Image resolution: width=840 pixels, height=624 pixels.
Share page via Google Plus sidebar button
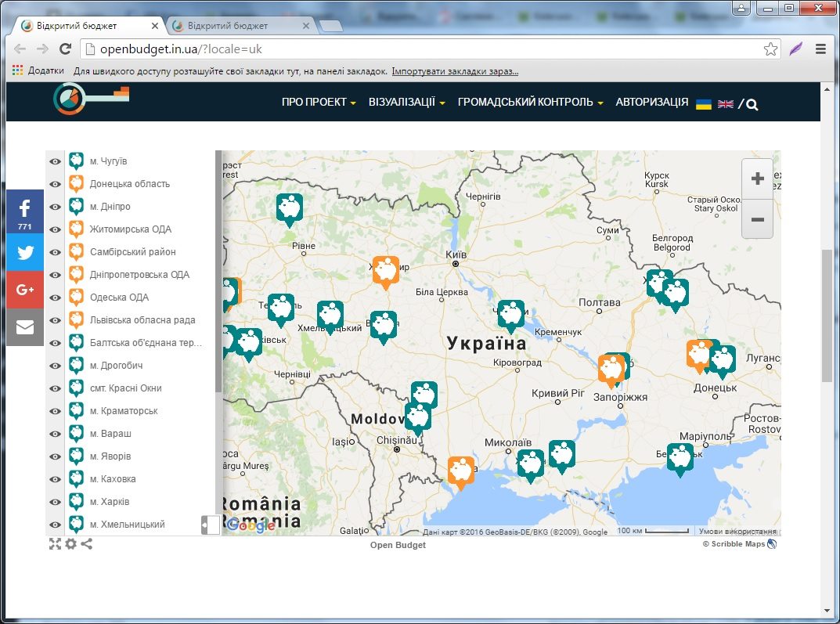click(x=24, y=290)
